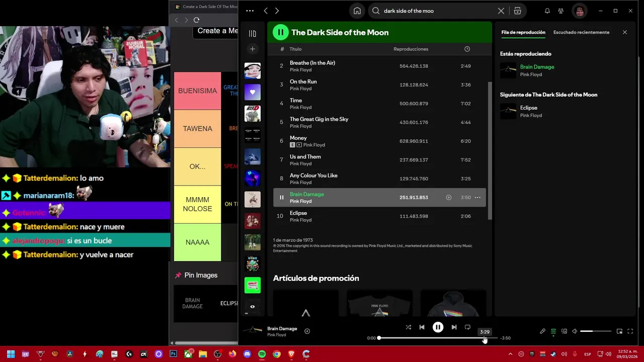Select the track Money
This screenshot has height=362, width=644.
coord(380,141)
